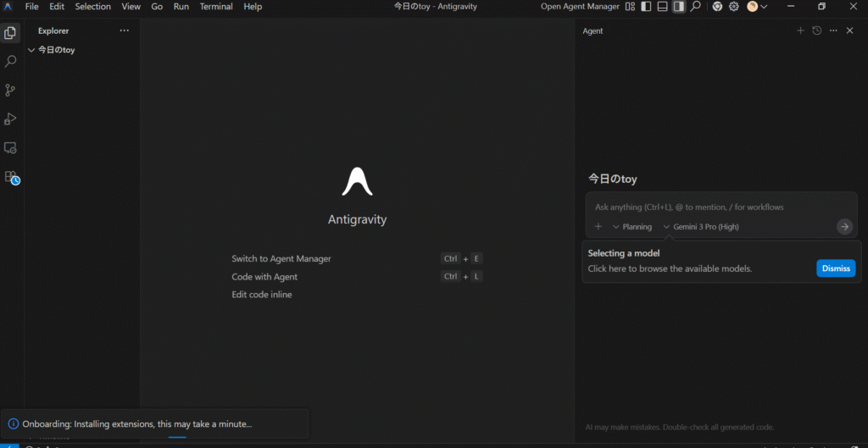This screenshot has width=868, height=448.
Task: Click the send arrow in Agent input
Action: point(844,226)
